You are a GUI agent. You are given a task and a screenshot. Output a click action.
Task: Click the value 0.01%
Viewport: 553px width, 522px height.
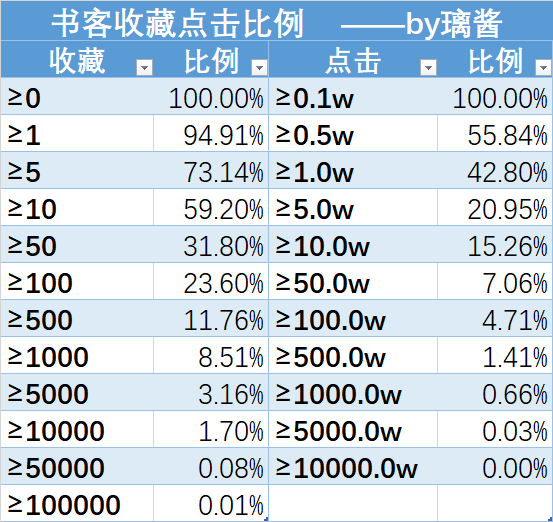point(231,505)
